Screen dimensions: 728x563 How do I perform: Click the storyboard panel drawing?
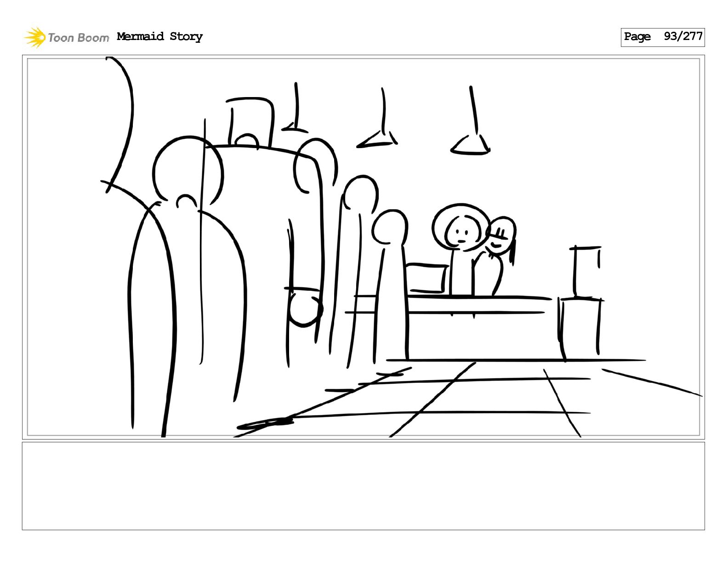[x=363, y=247]
